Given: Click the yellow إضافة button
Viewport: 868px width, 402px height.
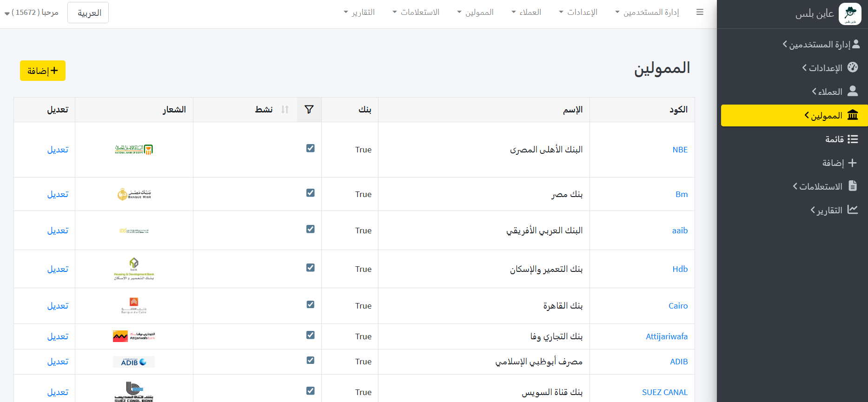Looking at the screenshot, I should click(x=43, y=71).
